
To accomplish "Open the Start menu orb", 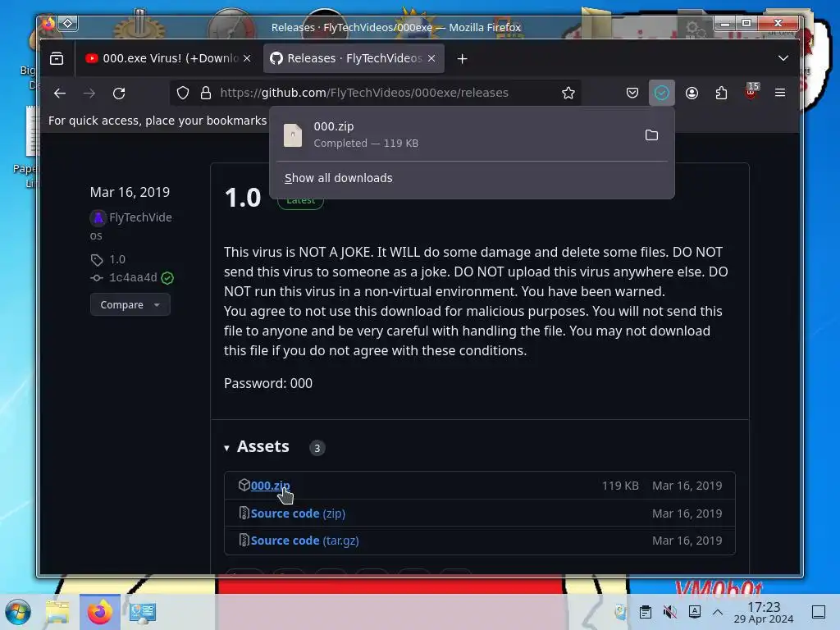I will click(18, 612).
